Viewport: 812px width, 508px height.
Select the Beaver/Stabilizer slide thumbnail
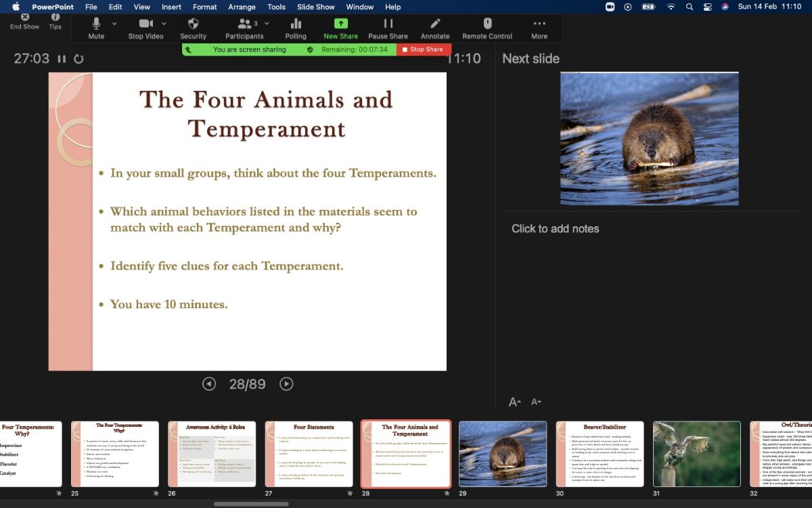point(600,454)
